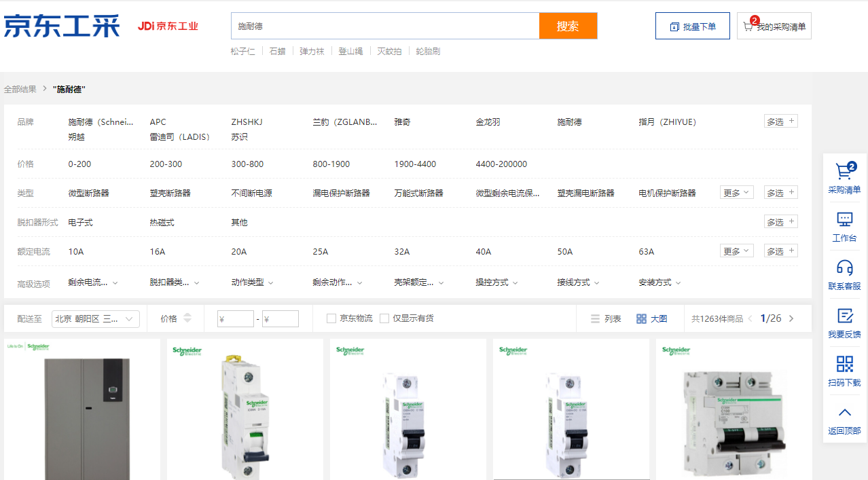The width and height of the screenshot is (868, 480).
Task: Open the wide two-pole breaker product image
Action: click(x=734, y=409)
